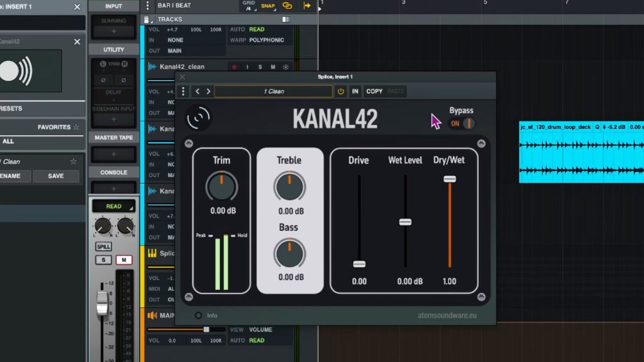Go to previous plugin preset arrow
The image size is (644, 362).
click(x=197, y=91)
